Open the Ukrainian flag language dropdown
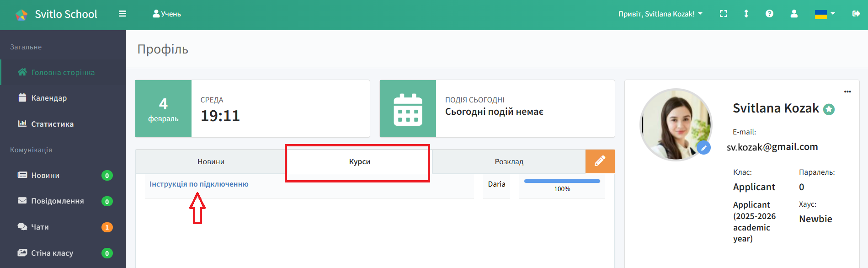This screenshot has width=868, height=268. click(x=824, y=14)
